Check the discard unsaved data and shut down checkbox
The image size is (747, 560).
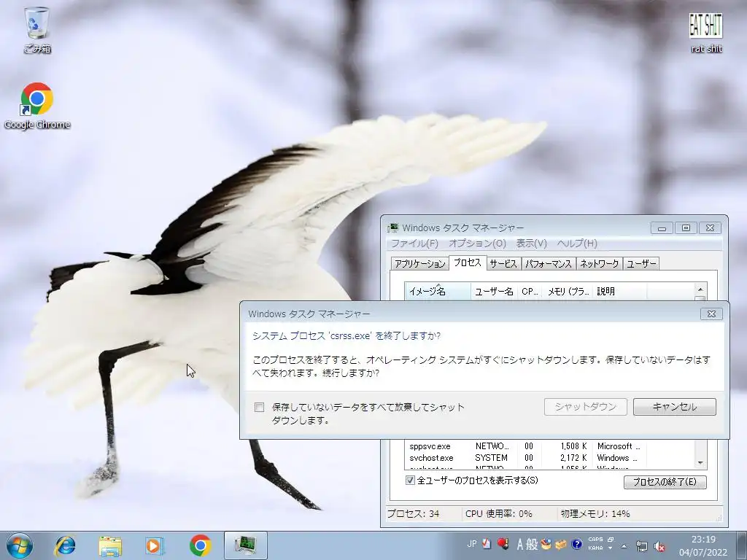tap(259, 407)
